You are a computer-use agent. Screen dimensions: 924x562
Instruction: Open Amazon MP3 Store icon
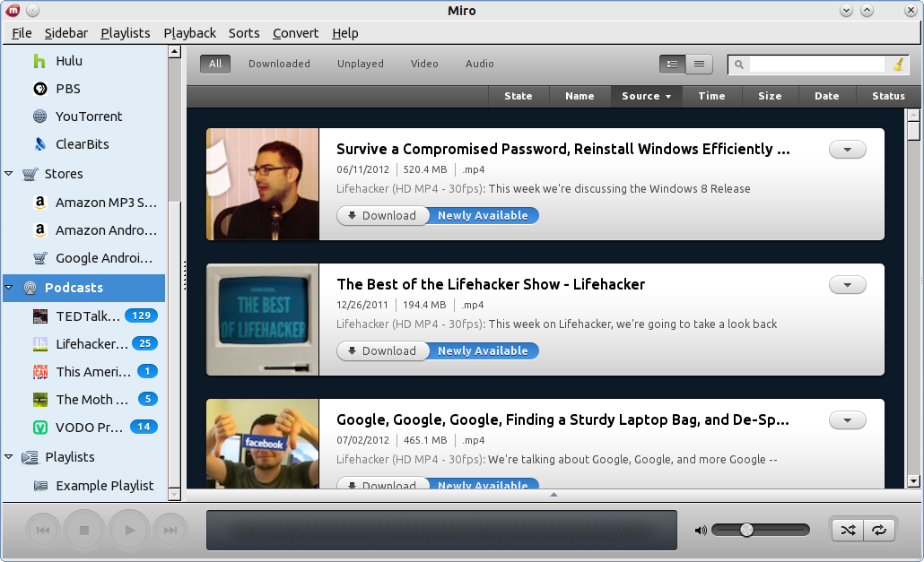40,203
